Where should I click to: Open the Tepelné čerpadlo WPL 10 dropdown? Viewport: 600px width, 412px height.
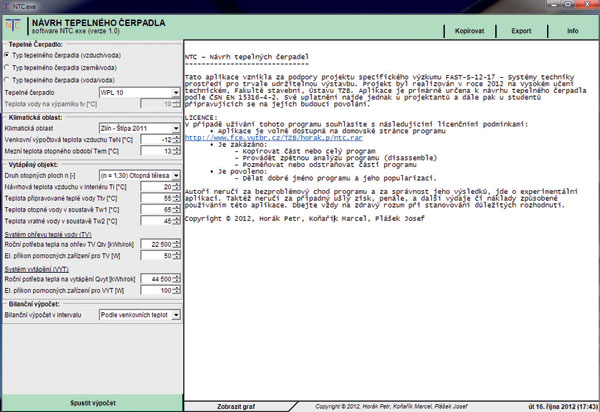pyautogui.click(x=140, y=92)
